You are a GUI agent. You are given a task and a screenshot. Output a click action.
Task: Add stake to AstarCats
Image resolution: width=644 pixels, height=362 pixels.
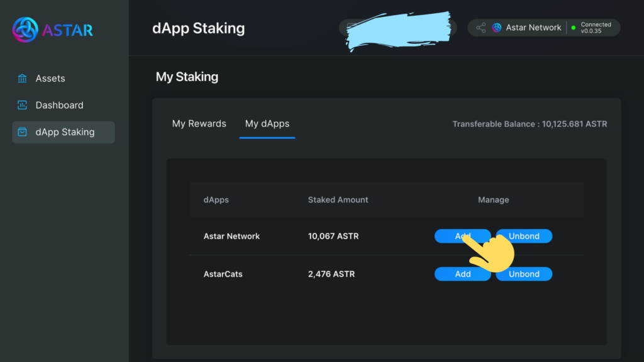462,274
